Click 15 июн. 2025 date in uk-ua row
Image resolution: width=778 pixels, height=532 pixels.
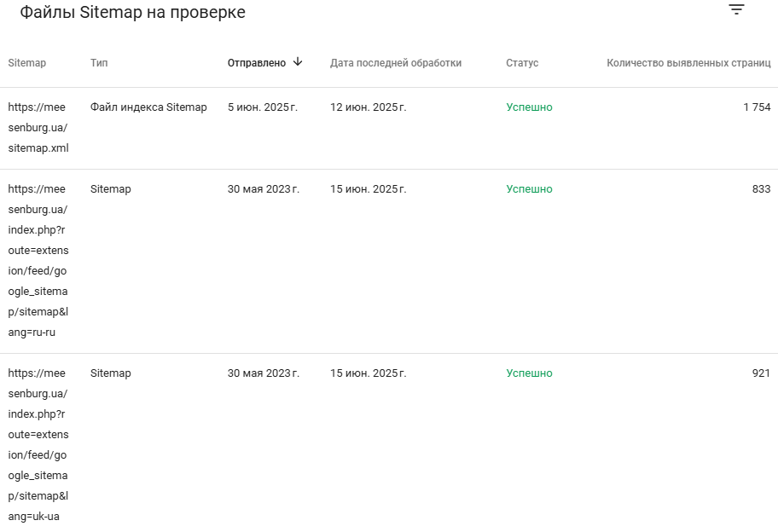[x=369, y=373]
